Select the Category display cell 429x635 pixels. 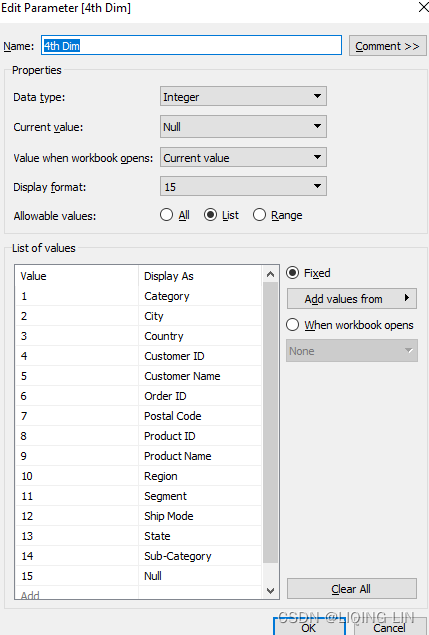tap(201, 296)
